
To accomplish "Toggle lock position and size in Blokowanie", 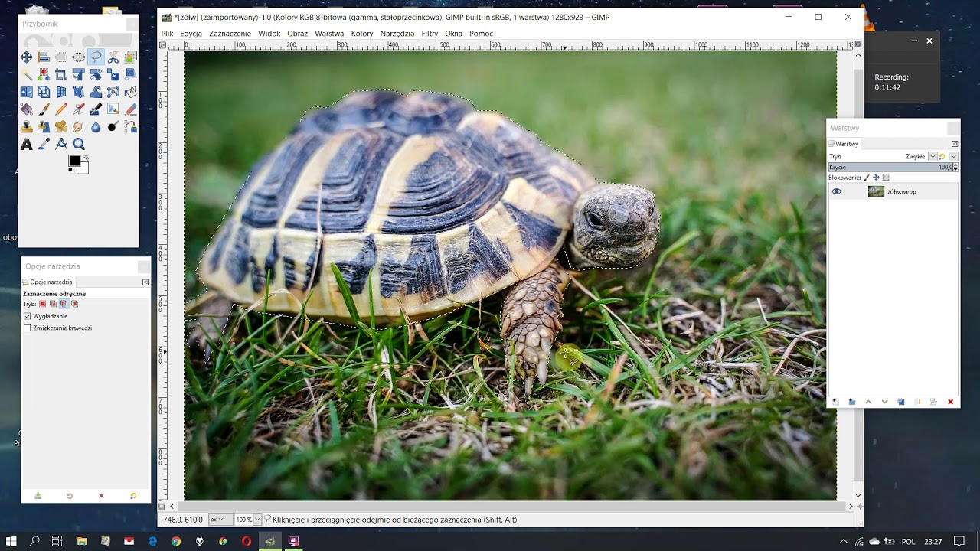I will pos(876,178).
